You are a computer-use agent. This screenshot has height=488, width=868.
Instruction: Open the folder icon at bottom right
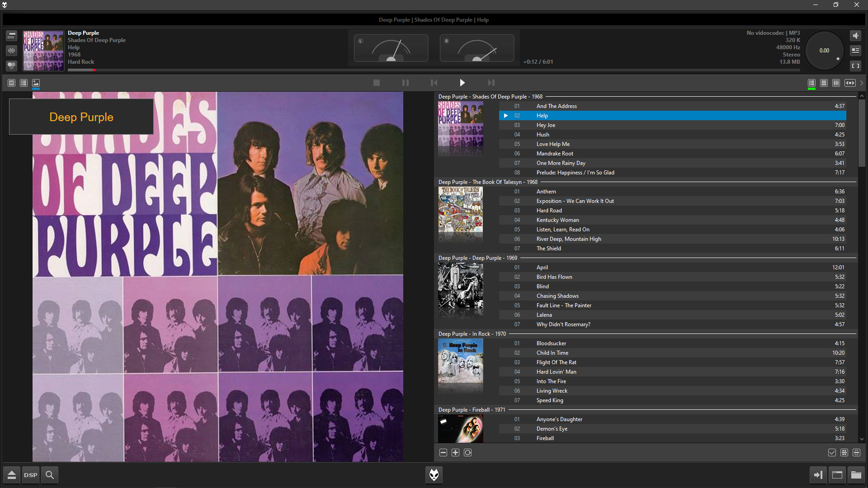coord(856,475)
